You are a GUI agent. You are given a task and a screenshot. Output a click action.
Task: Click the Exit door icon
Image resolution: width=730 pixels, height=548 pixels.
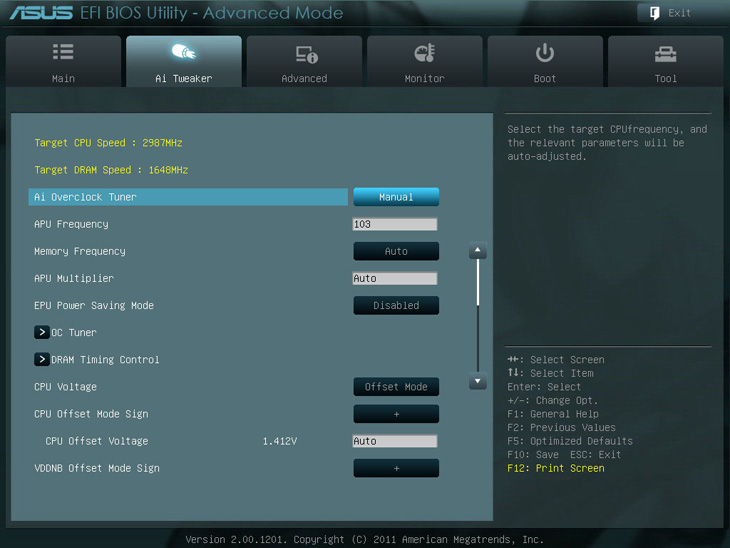click(655, 13)
